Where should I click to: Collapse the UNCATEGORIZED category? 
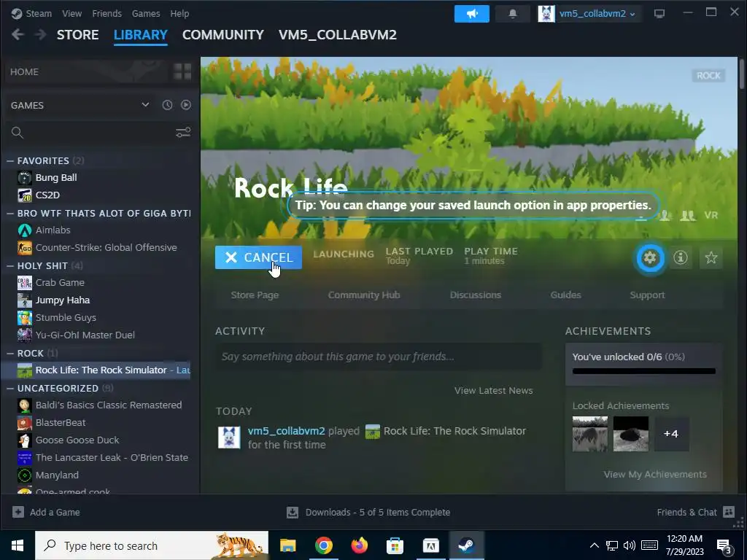[10, 389]
